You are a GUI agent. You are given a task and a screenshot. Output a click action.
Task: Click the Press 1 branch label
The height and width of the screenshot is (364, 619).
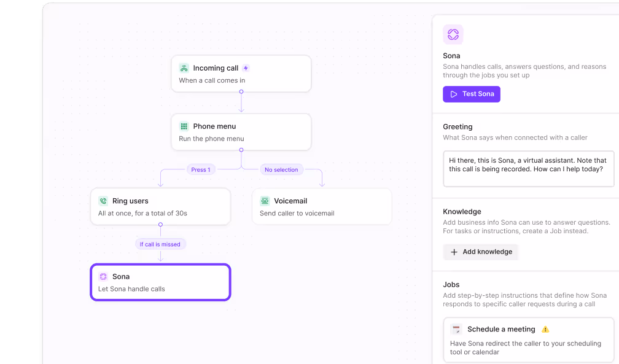pos(201,170)
